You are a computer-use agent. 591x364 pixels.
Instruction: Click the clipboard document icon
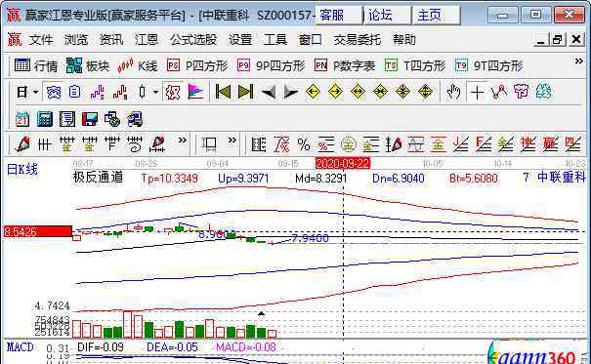(74, 92)
